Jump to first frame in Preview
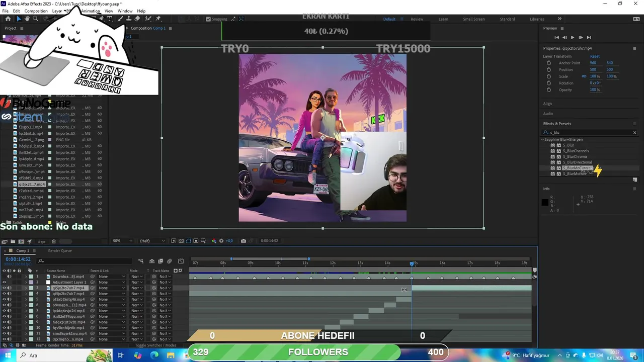This screenshot has width=644, height=362. pos(556,37)
